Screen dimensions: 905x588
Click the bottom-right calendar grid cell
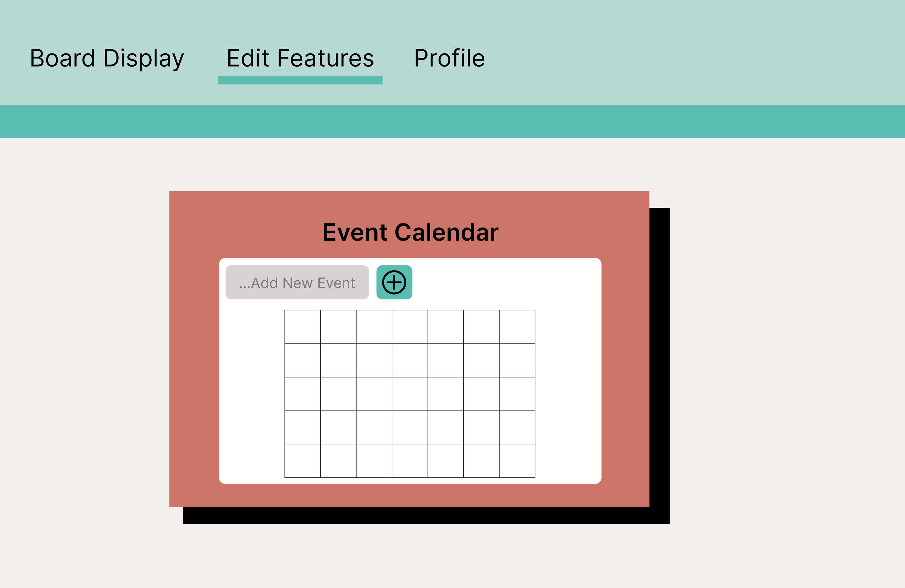click(517, 461)
